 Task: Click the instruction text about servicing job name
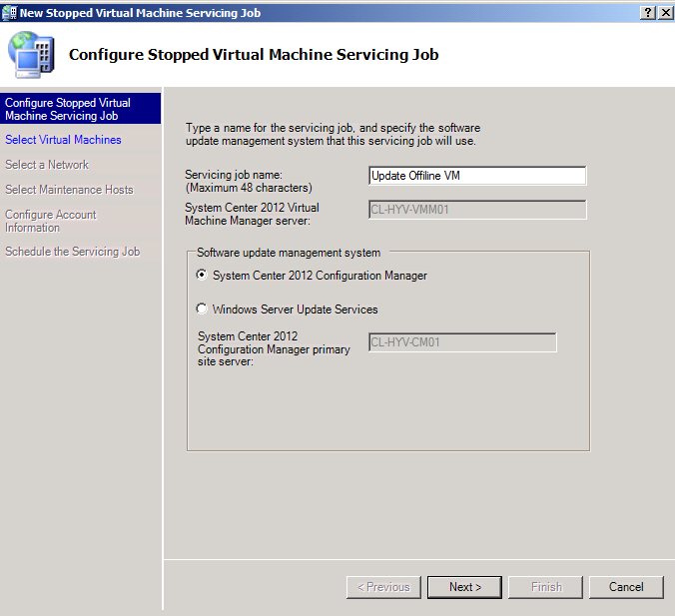tap(333, 135)
